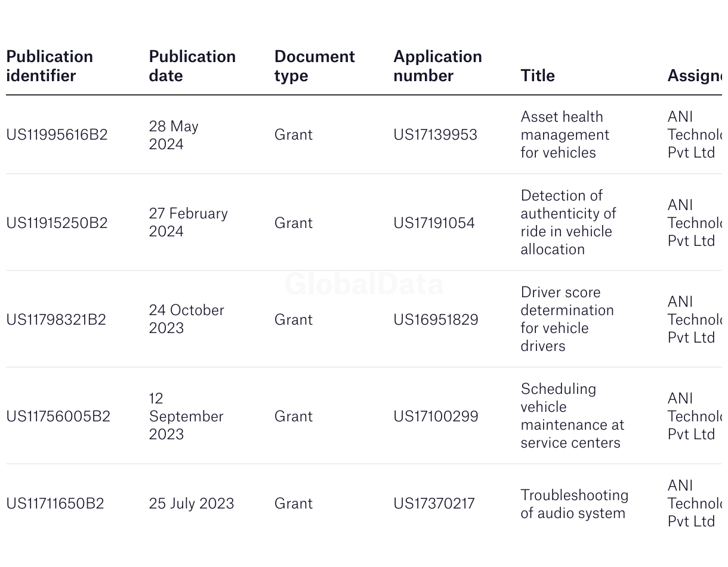Open Detection of authenticity of ride title
Screen dimensions: 728x567
coord(568,223)
